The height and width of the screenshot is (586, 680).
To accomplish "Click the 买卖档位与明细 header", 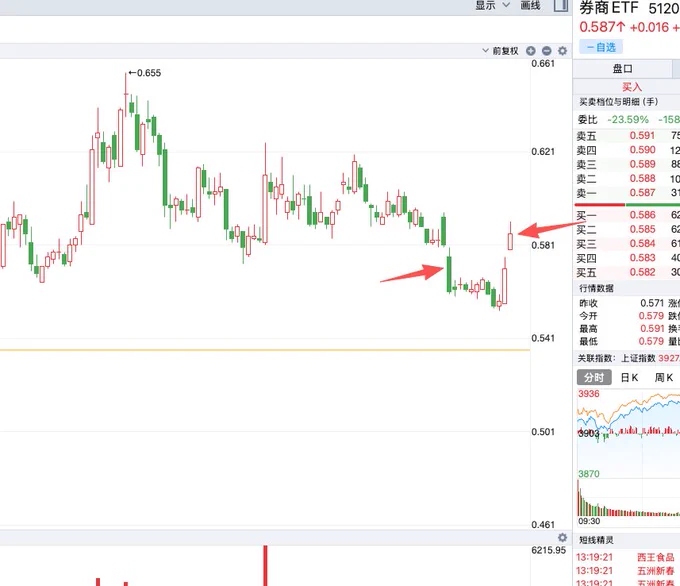I will 618,102.
